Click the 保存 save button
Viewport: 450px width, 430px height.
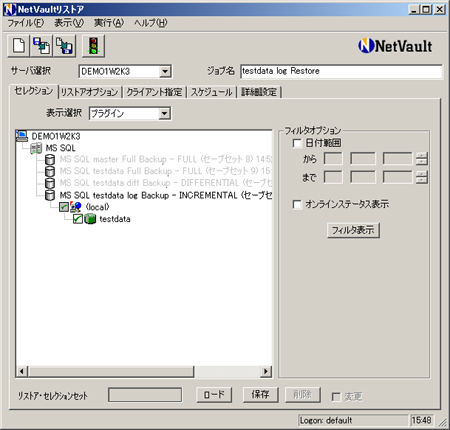click(260, 395)
